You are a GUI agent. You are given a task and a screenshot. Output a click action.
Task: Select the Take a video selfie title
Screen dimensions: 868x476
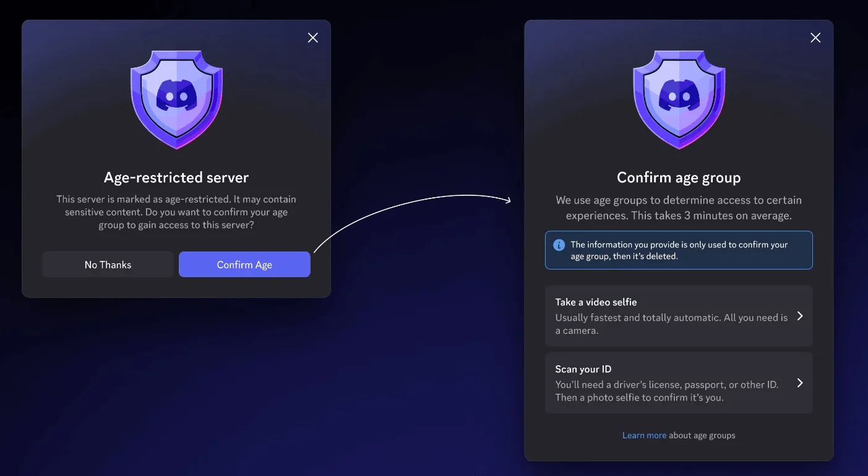(x=596, y=302)
